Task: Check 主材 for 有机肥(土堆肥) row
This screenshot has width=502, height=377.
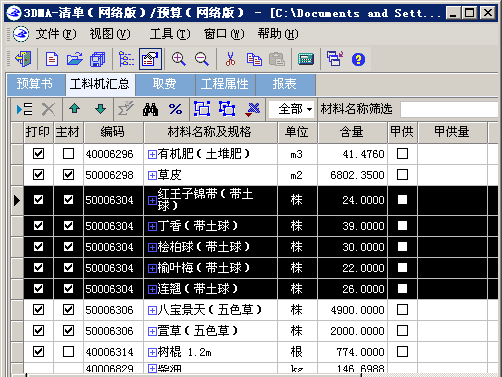Action: (68, 154)
